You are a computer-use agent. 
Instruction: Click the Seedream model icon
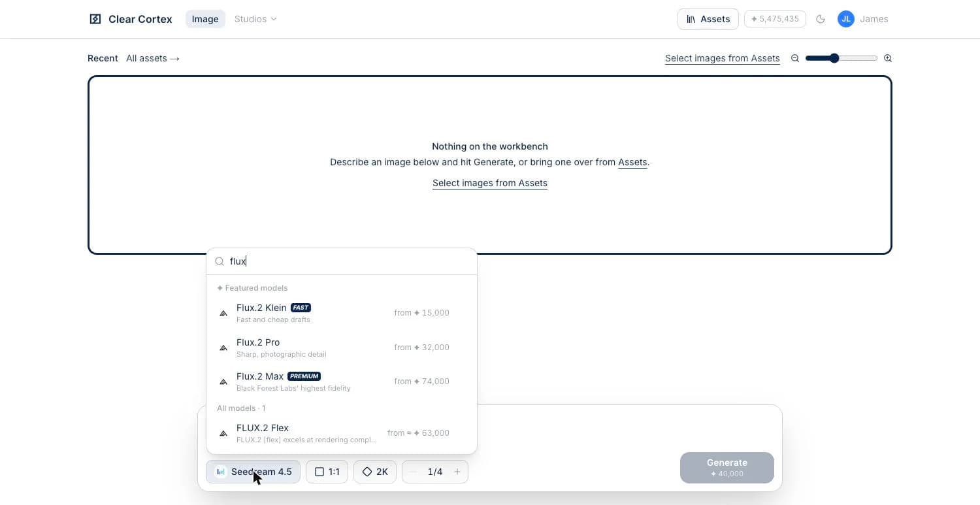tap(221, 472)
